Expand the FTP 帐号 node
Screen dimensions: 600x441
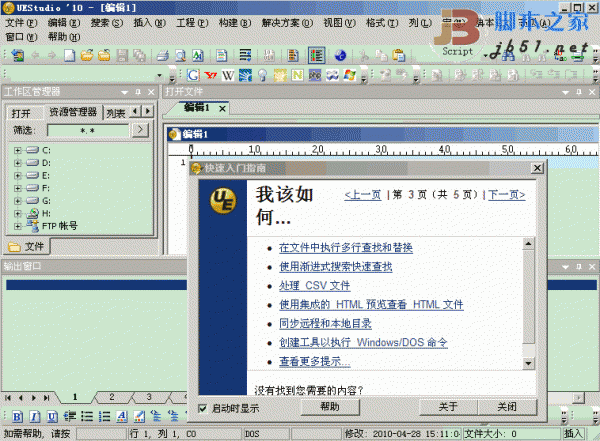[17, 226]
